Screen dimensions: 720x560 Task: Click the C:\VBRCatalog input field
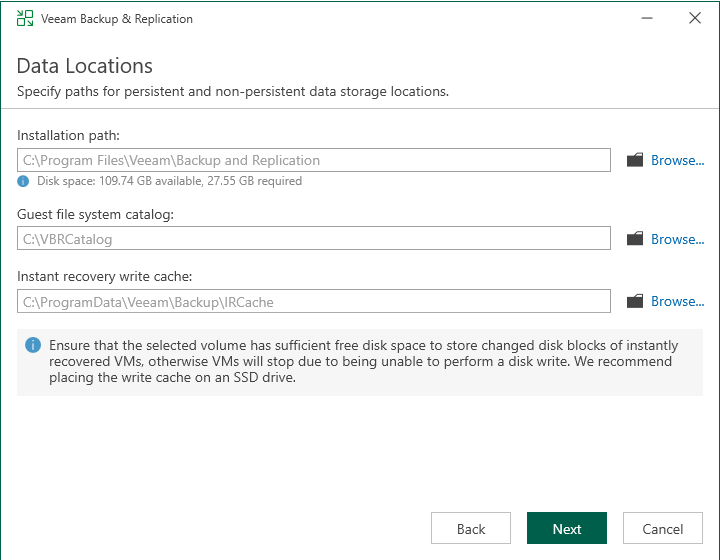click(313, 239)
